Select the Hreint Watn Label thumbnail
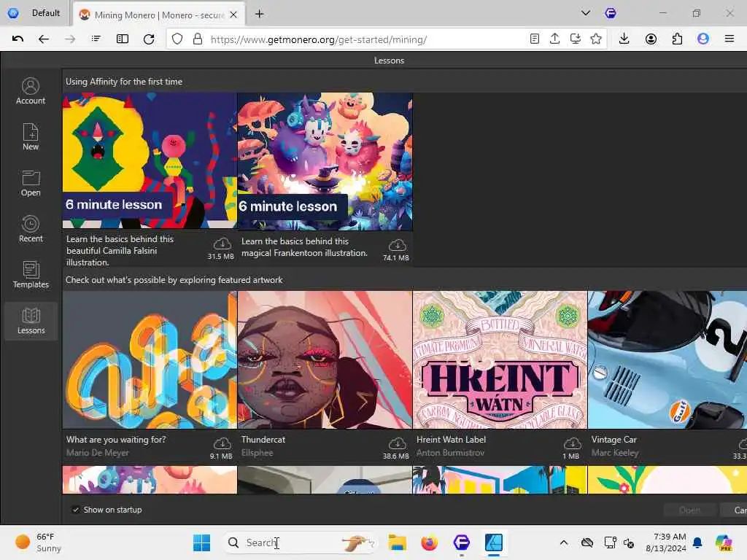This screenshot has width=747, height=560. (x=500, y=360)
